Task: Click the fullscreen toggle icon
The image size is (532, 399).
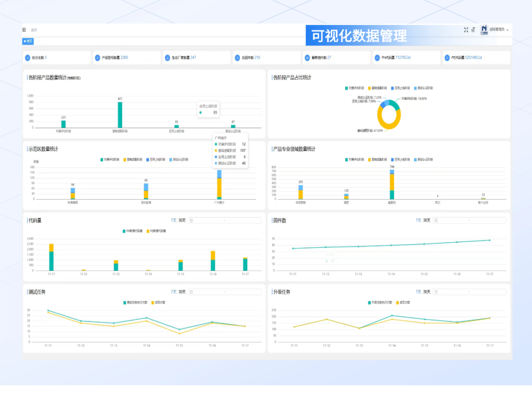Action: coord(466,30)
